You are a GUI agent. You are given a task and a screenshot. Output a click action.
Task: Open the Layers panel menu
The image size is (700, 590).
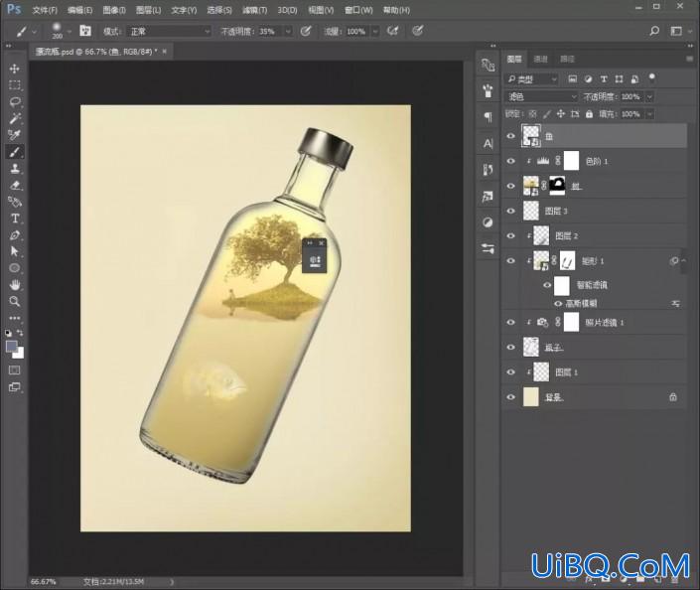689,59
